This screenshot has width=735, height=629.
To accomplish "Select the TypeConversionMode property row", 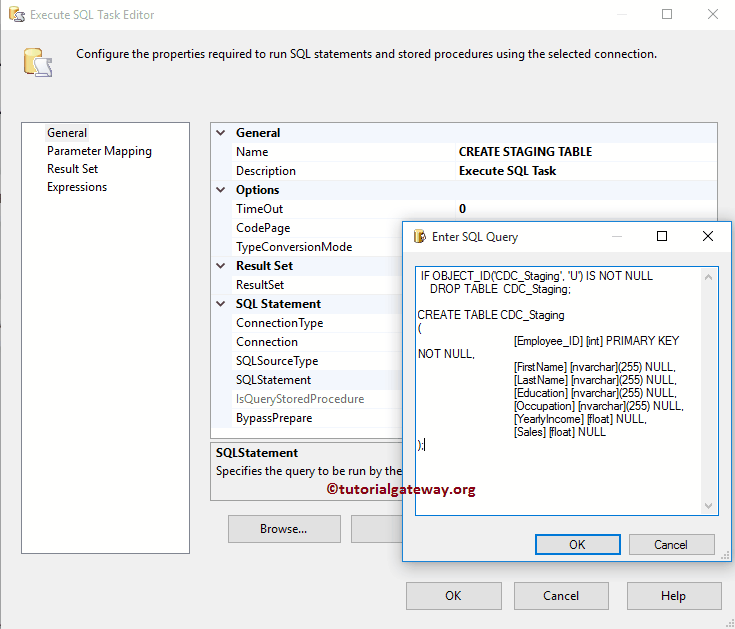I will click(317, 247).
